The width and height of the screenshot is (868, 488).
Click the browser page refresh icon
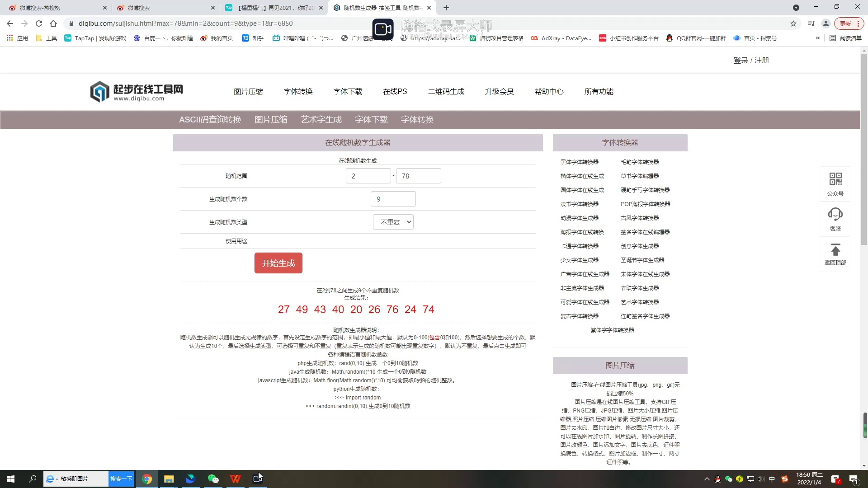[x=39, y=23]
